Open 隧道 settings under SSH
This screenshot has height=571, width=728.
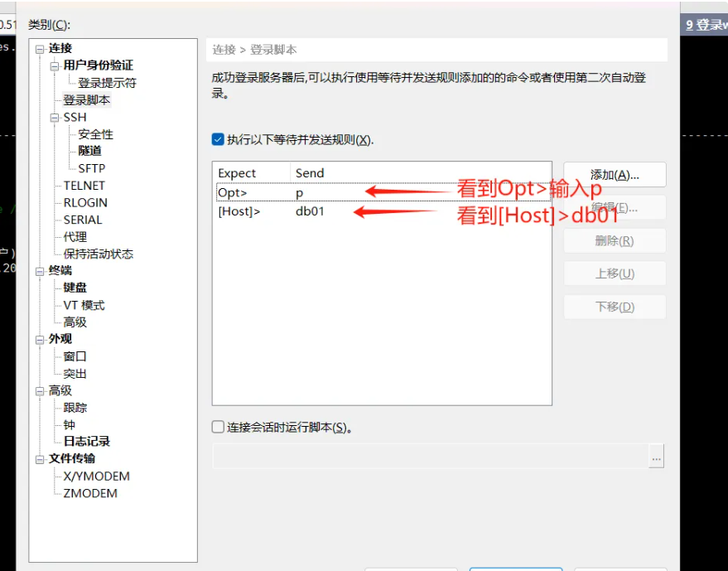(89, 151)
